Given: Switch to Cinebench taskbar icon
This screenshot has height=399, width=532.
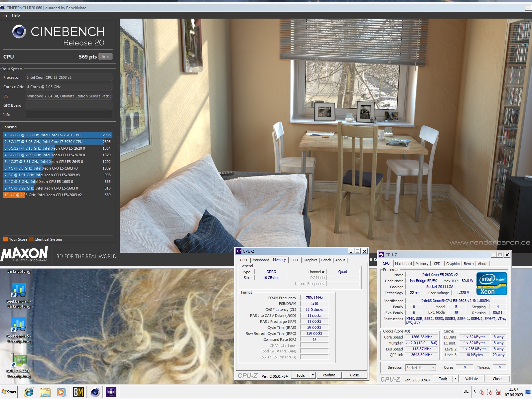Looking at the screenshot, I should (95, 392).
